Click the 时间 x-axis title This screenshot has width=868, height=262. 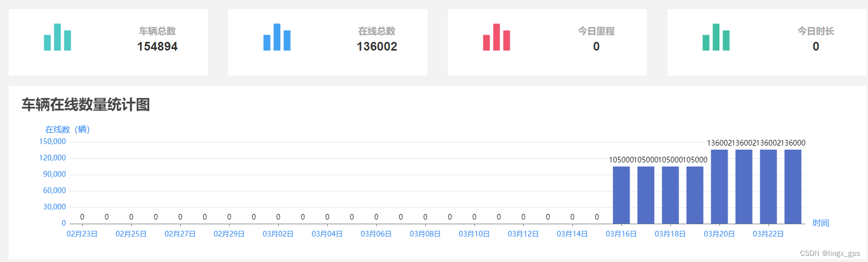tap(821, 223)
